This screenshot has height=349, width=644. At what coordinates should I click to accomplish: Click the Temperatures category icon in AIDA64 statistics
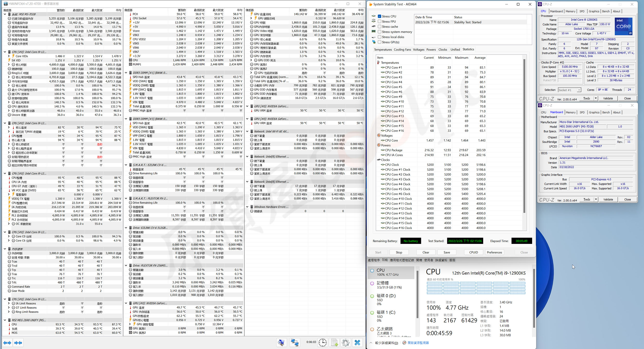pyautogui.click(x=378, y=63)
